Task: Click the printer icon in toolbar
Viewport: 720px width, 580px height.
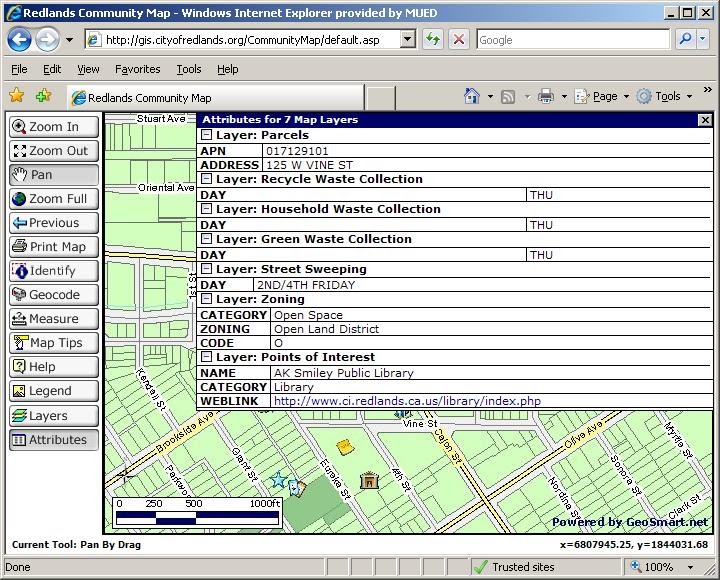Action: 546,96
